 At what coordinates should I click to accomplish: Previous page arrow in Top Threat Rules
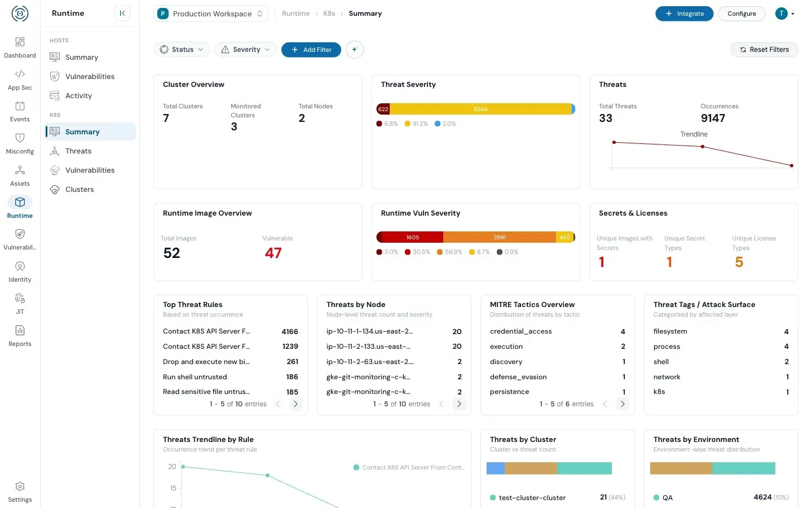pos(277,404)
